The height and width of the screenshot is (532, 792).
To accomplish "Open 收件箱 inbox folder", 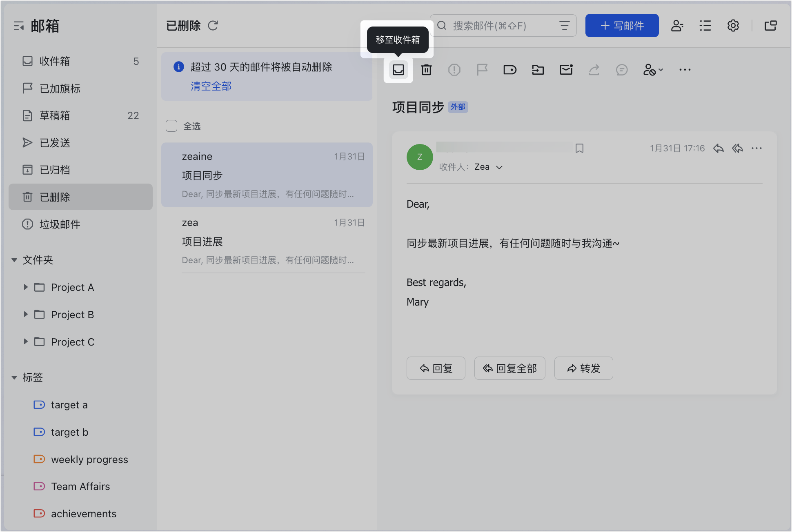I will [x=80, y=61].
